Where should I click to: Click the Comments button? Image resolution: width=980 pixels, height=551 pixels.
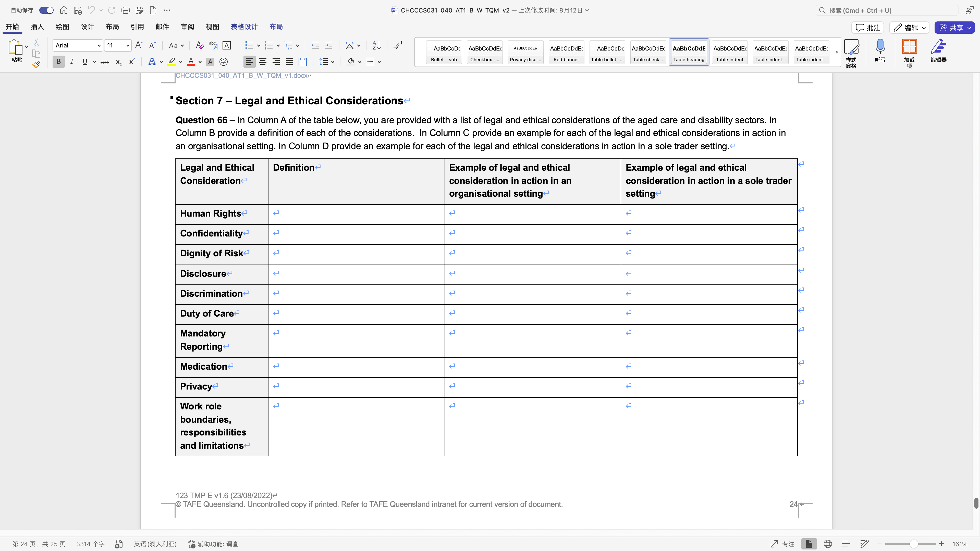pos(868,27)
